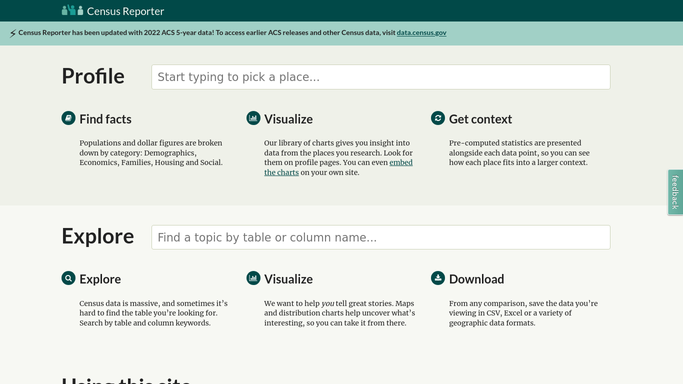This screenshot has width=683, height=384.
Task: Open the feedback side tab
Action: (x=675, y=192)
